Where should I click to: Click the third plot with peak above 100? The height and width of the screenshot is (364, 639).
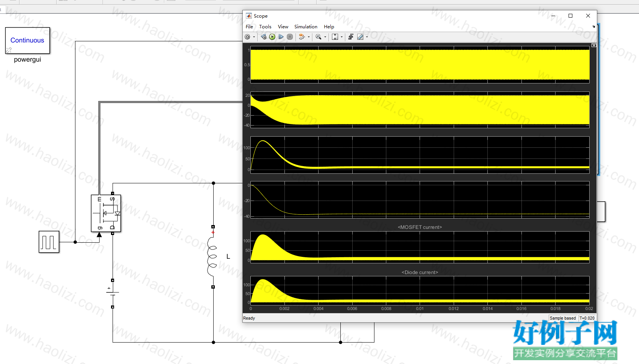tap(420, 155)
